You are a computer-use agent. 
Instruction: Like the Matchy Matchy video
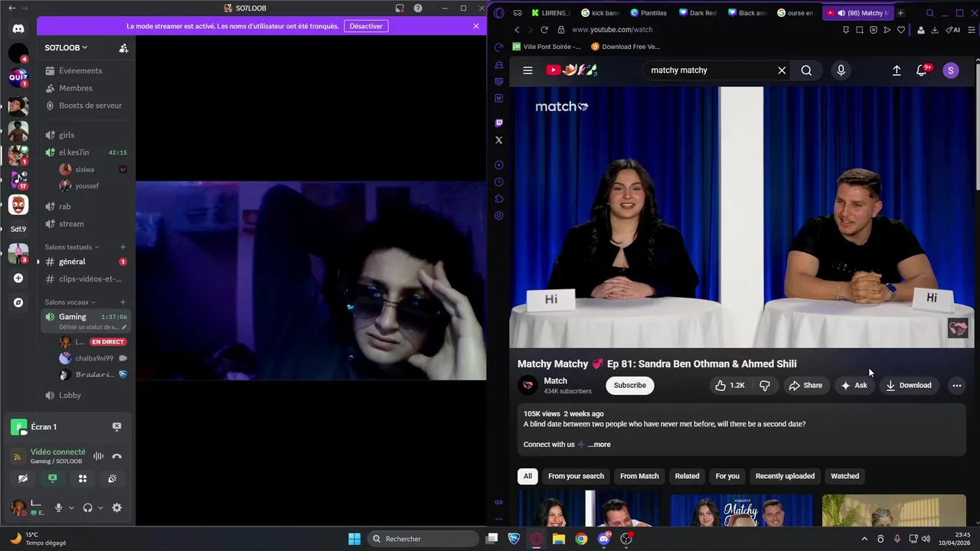click(730, 386)
